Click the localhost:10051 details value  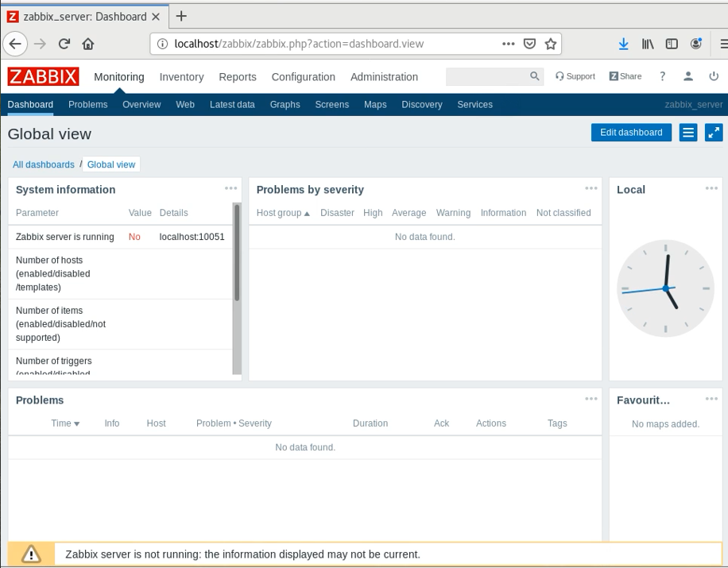point(192,237)
